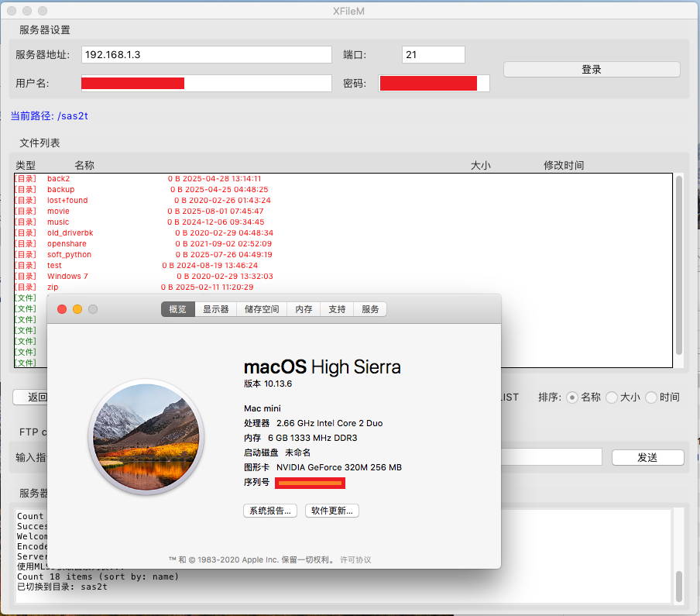
Task: Choose sort by 大小 radio button
Action: click(x=612, y=397)
